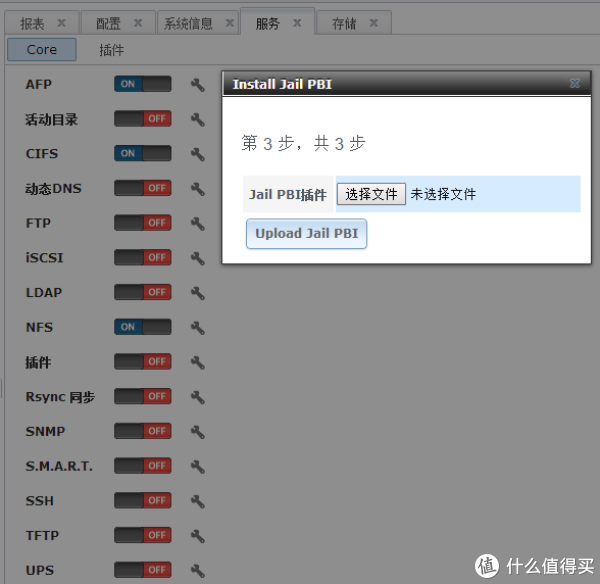Enable the FTP service switch
This screenshot has width=600, height=584.
tap(142, 223)
